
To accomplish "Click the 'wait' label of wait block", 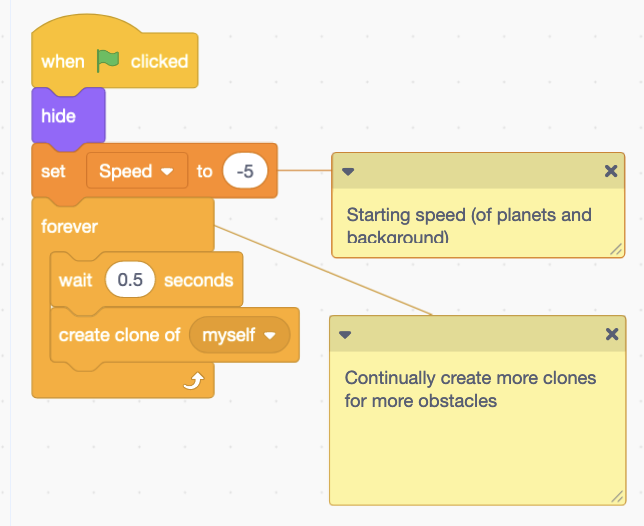I will [x=75, y=280].
